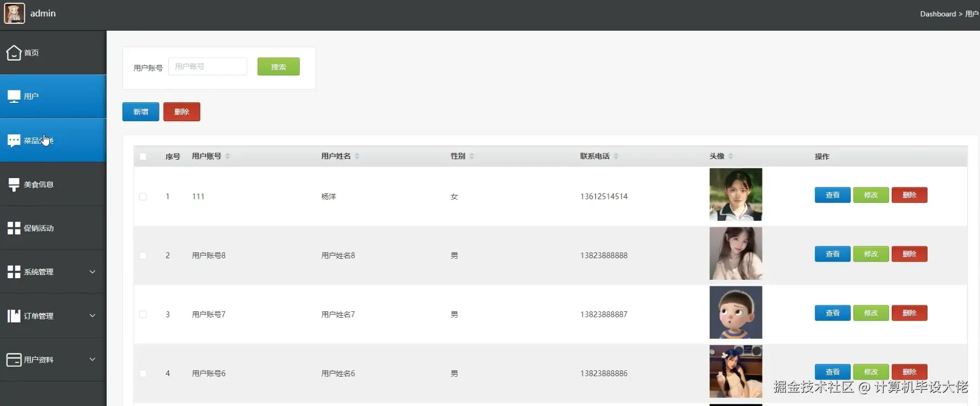Viewport: 980px width, 406px height.
Task: Click the green 搜索 button
Action: 279,67
